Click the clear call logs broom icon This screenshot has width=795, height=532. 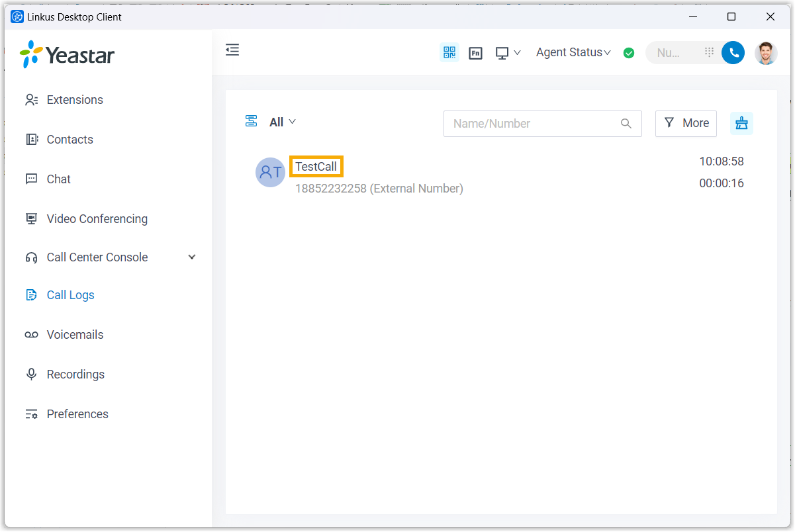(741, 123)
